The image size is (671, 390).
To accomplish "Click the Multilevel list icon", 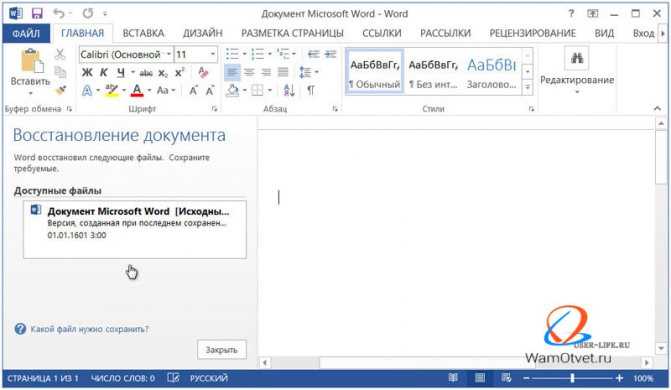I will point(283,54).
